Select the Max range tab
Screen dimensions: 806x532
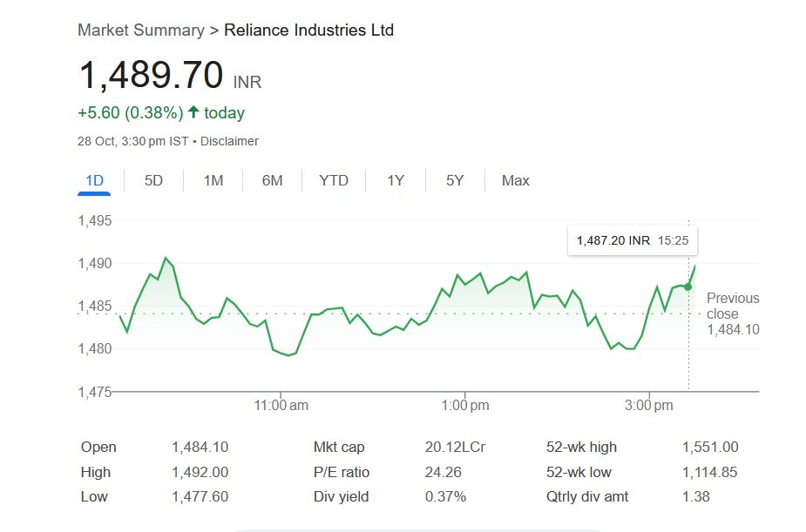click(515, 180)
